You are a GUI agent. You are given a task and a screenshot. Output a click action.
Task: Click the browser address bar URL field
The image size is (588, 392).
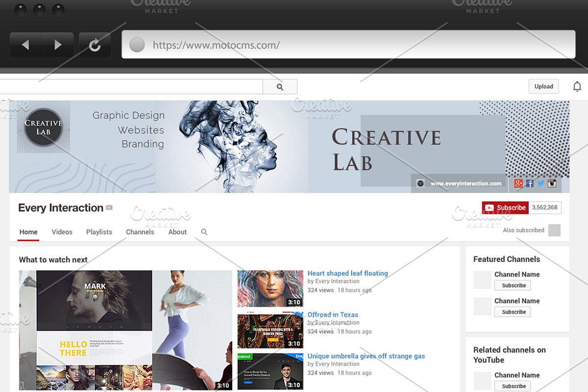(x=348, y=45)
